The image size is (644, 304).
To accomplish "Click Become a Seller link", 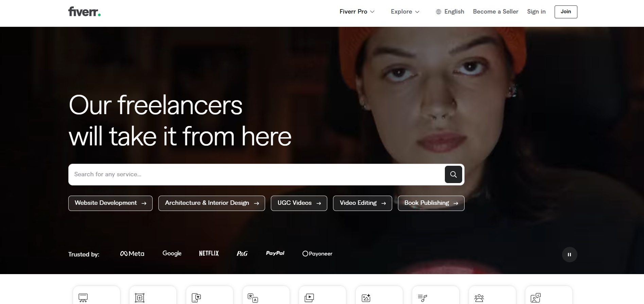I will [x=495, y=12].
